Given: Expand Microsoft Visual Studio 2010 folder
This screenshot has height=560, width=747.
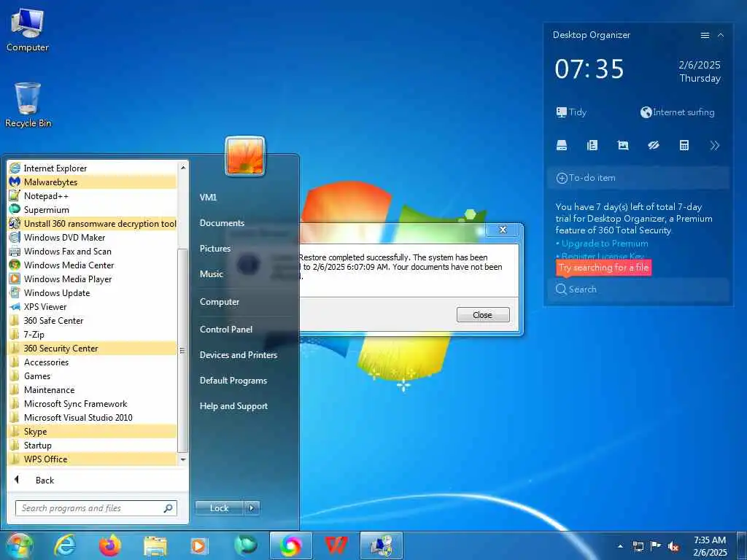Looking at the screenshot, I should (93, 417).
